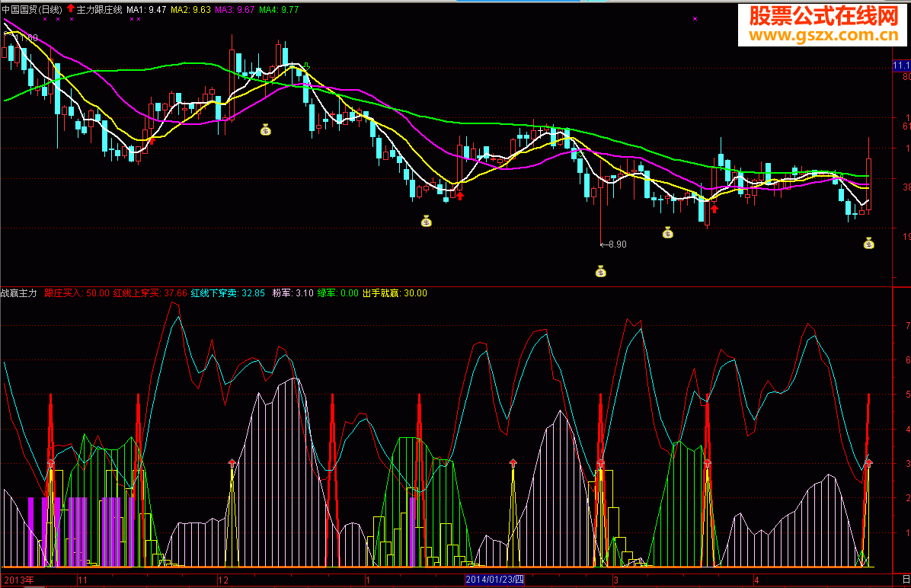Click the red buy arrow near the 2014/01/23 candle

click(x=460, y=196)
